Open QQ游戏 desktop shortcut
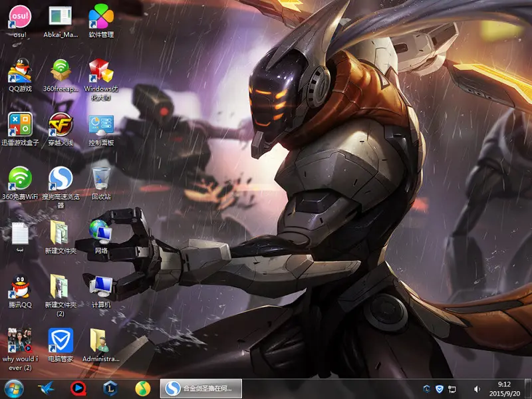The width and height of the screenshot is (532, 399). [20, 75]
